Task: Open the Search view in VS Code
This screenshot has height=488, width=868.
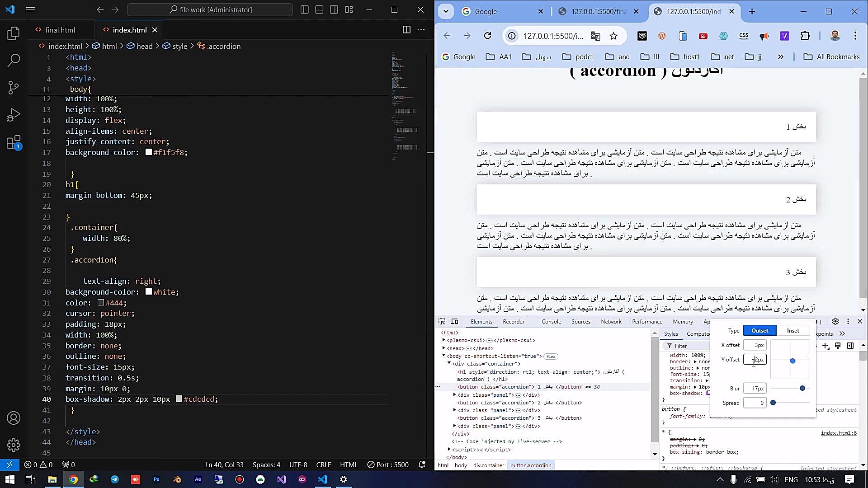Action: click(14, 60)
